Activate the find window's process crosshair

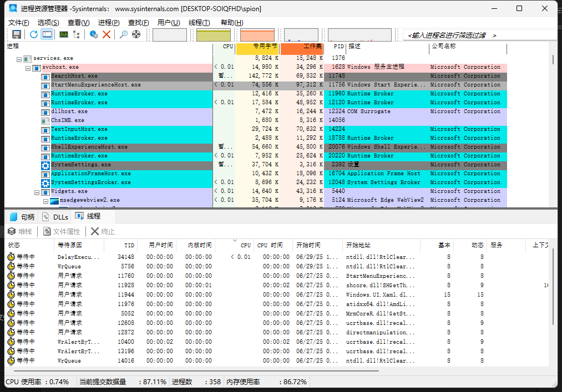pyautogui.click(x=136, y=34)
